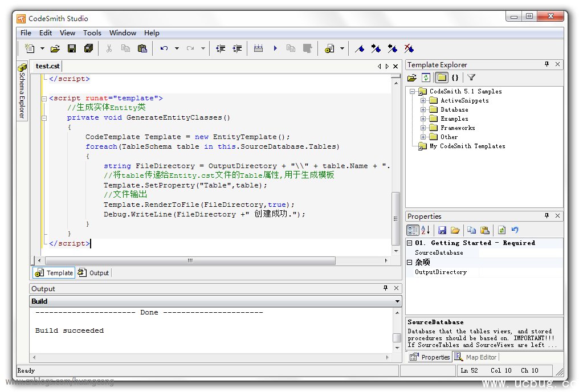Select the test.cst document tab
The height and width of the screenshot is (392, 579).
click(47, 66)
